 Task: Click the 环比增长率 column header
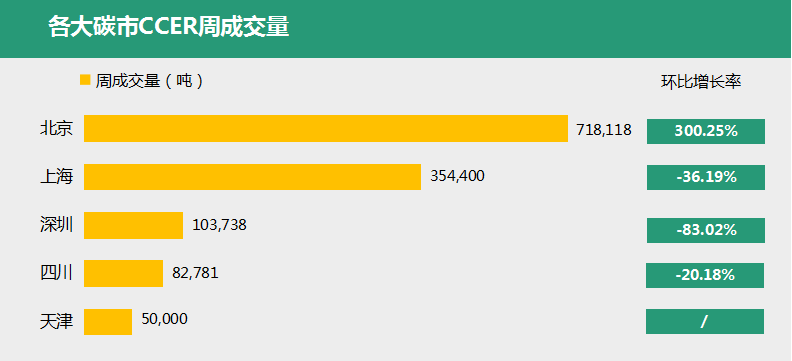point(701,82)
